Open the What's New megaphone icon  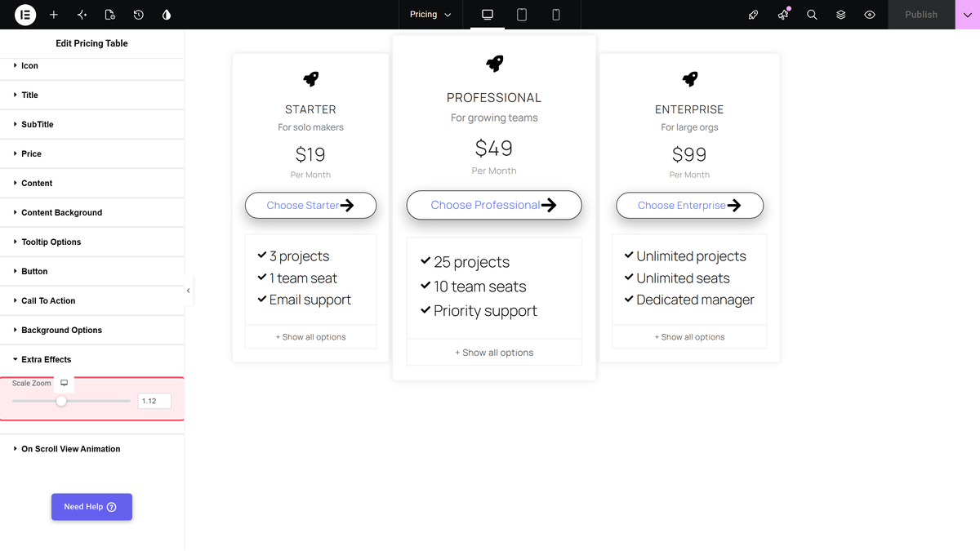tap(783, 15)
